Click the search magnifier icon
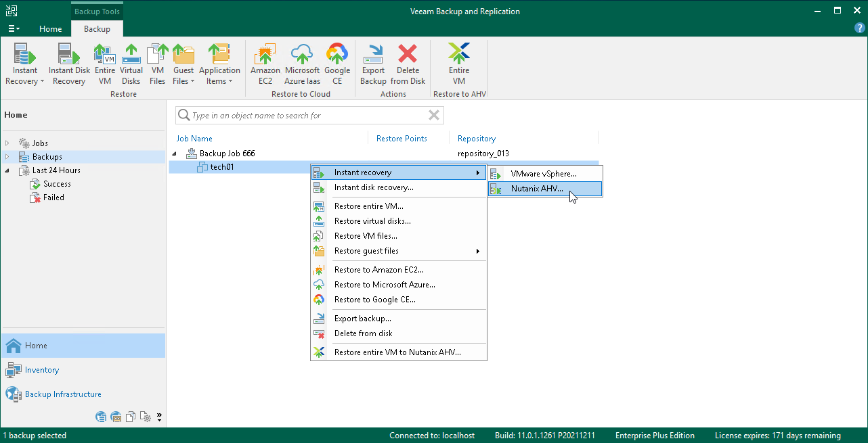Image resolution: width=868 pixels, height=443 pixels. point(183,116)
